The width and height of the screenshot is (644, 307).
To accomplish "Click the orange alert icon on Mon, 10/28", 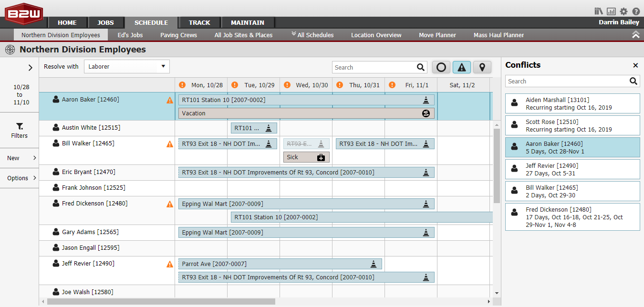I will coord(182,85).
